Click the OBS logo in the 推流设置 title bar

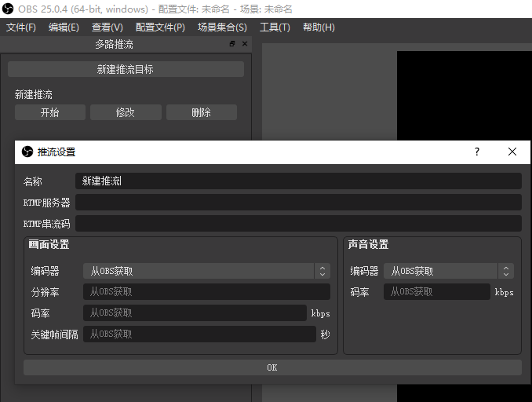[27, 152]
